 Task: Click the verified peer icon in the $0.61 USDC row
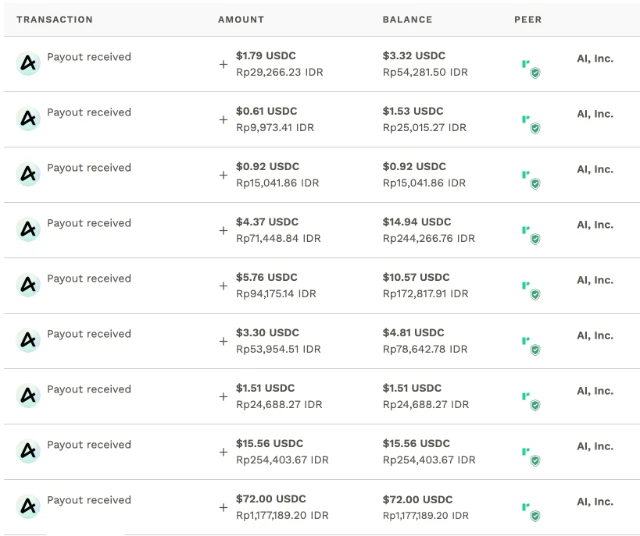coord(530,123)
